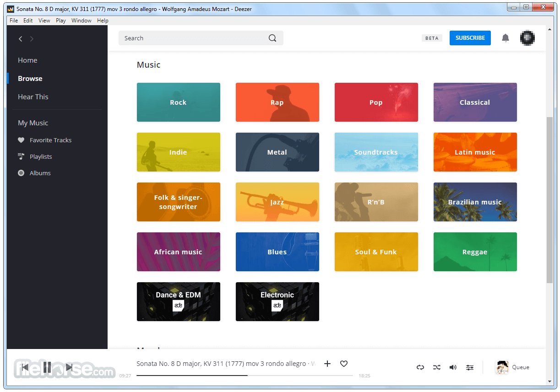Open the Brazilian music tile
This screenshot has height=392, width=560.
click(475, 202)
